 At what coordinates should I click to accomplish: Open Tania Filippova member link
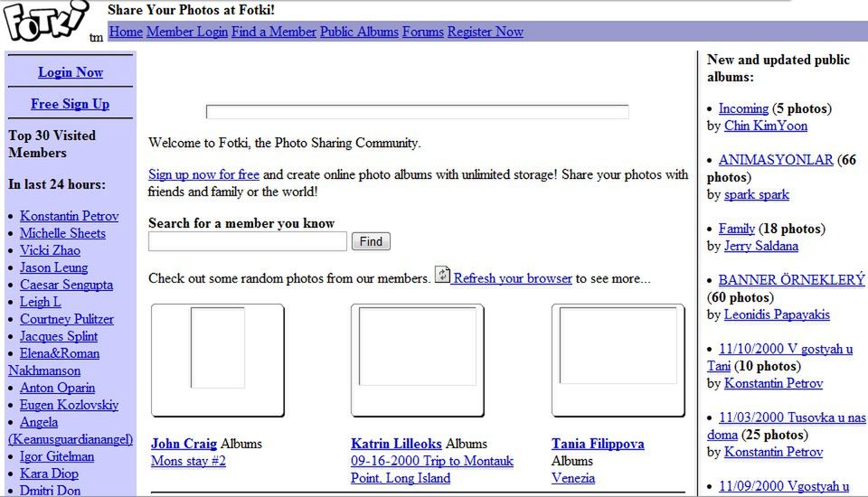point(598,444)
